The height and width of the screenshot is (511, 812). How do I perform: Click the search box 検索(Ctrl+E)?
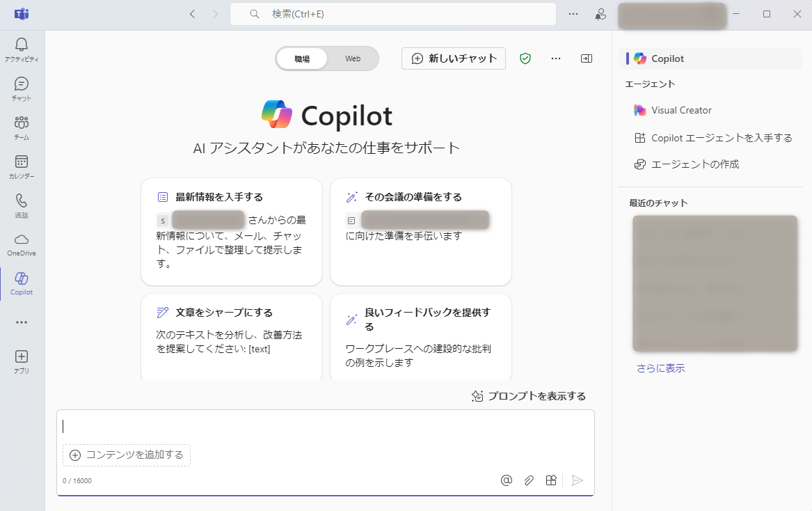tap(393, 14)
